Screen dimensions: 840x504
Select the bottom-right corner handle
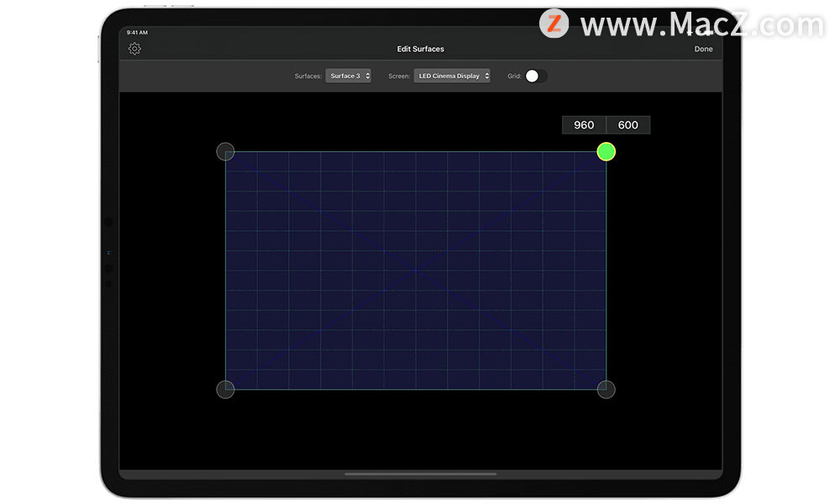point(606,390)
